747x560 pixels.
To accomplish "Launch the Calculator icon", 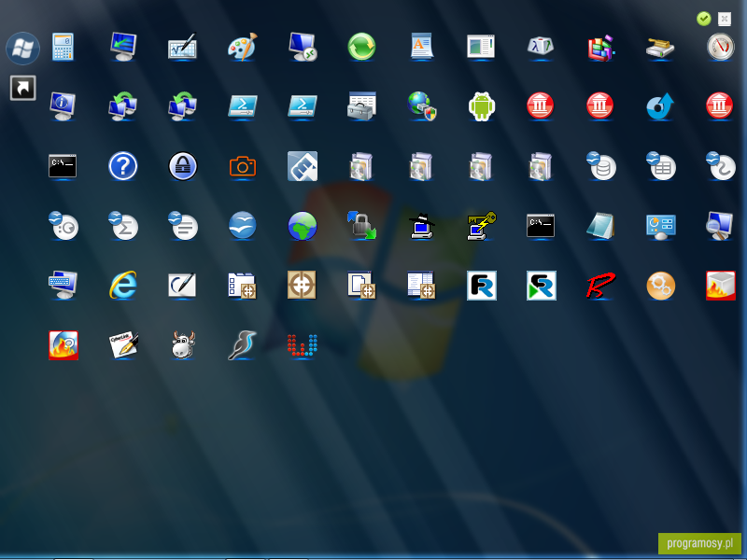I will 63,47.
